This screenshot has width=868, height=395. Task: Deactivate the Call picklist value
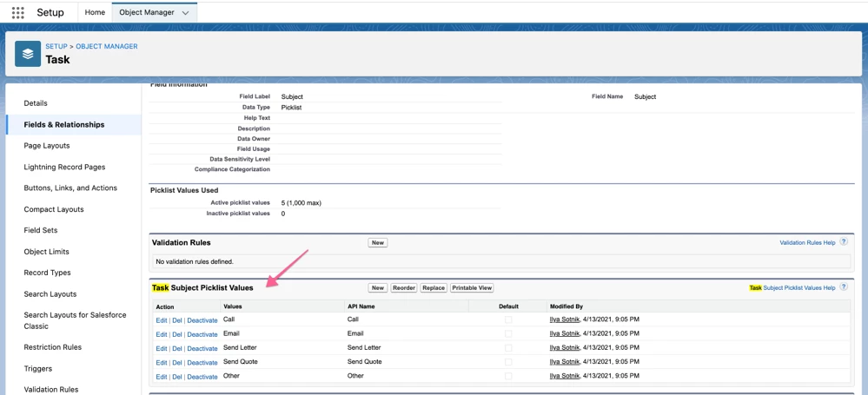point(202,320)
